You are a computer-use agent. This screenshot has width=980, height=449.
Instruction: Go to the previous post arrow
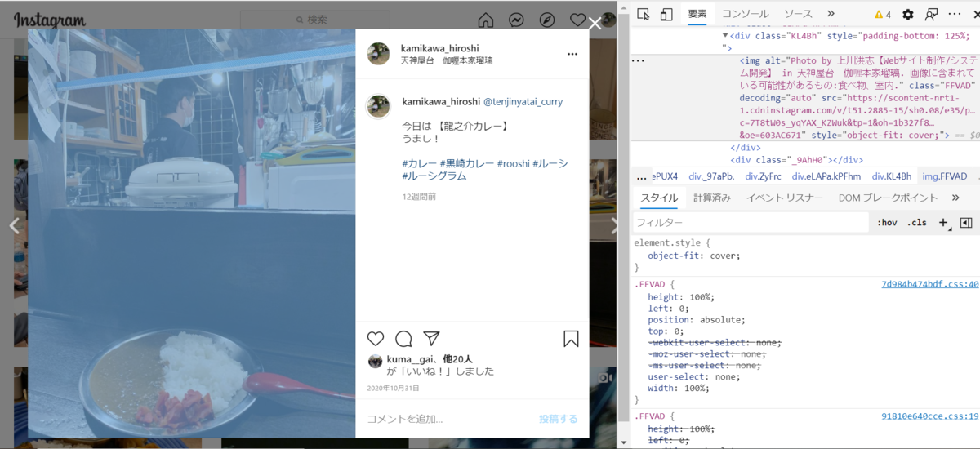(14, 226)
